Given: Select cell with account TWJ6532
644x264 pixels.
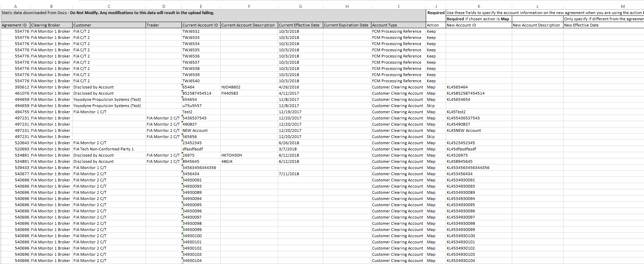Looking at the screenshot, I should [x=201, y=31].
